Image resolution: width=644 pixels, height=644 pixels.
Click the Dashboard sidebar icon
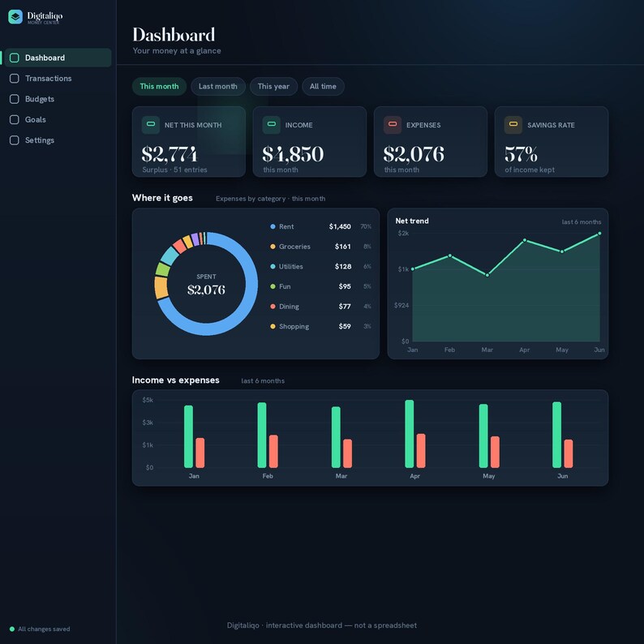(15, 58)
